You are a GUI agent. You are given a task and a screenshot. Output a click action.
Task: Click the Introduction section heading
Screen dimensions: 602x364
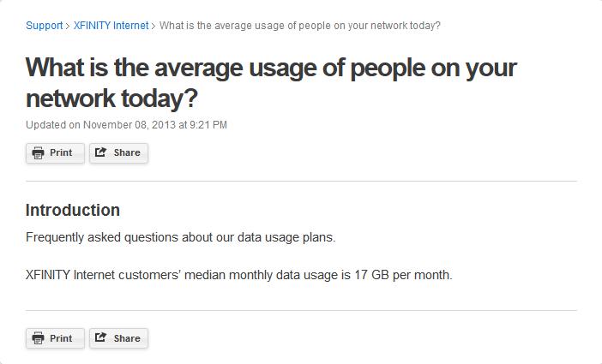pyautogui.click(x=73, y=210)
